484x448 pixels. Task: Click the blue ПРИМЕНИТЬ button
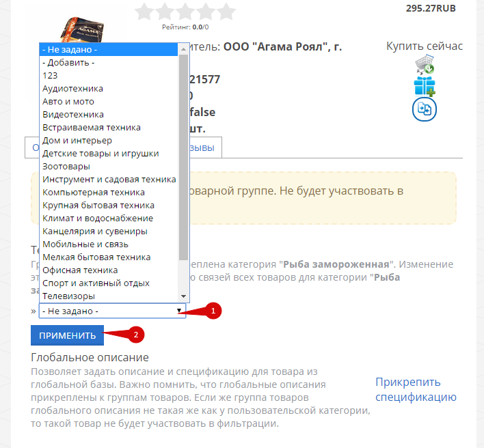67,335
